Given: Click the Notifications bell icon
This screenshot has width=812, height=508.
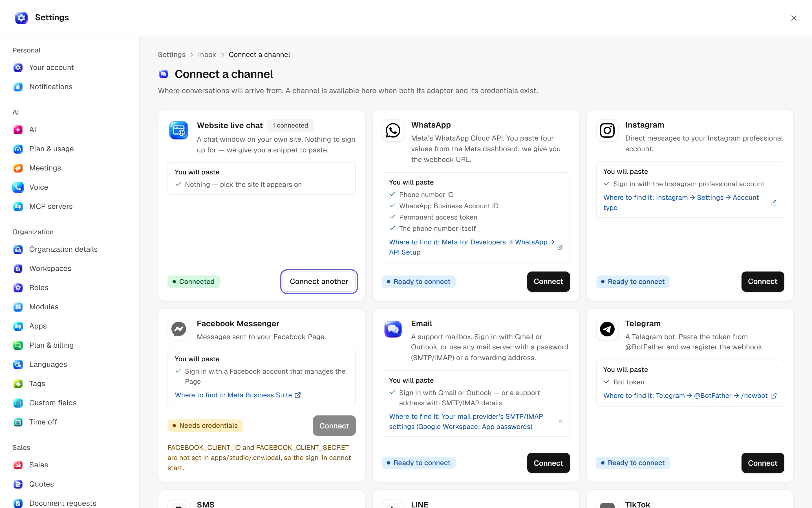Looking at the screenshot, I should click(x=18, y=87).
